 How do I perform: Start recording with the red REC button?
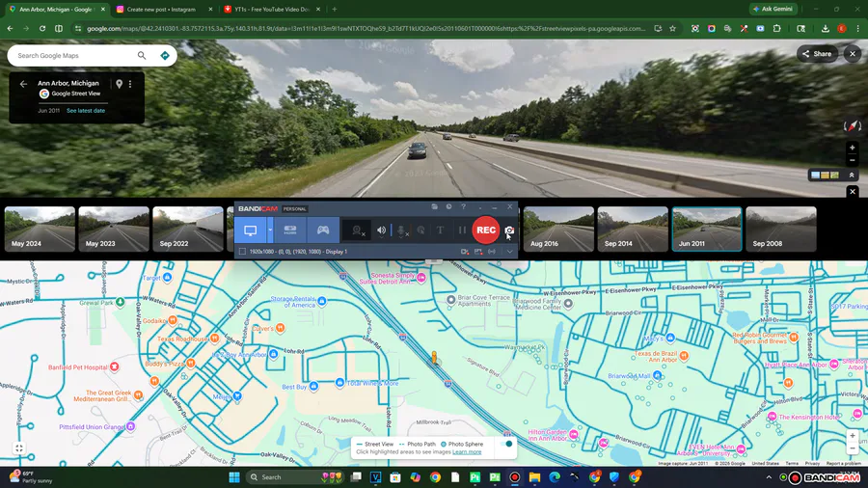click(x=485, y=230)
